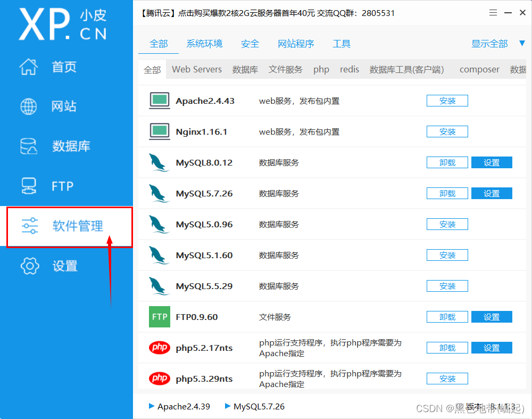Install MySQL5.1.60 with 安装 button
Image resolution: width=532 pixels, height=419 pixels.
[447, 256]
